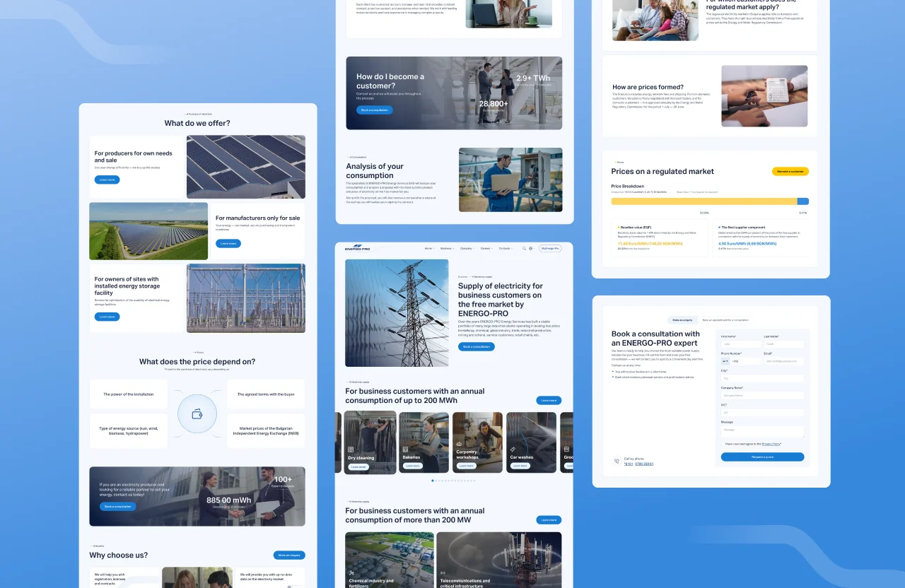The image size is (905, 588).
Task: Expand the Home menu dropdown
Action: coord(429,249)
